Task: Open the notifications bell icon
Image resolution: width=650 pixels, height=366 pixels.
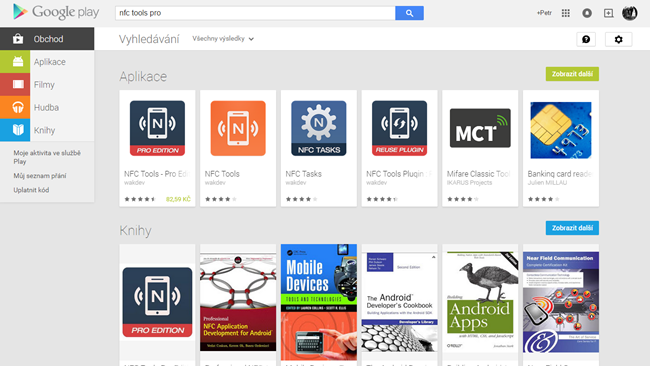Action: click(x=587, y=13)
